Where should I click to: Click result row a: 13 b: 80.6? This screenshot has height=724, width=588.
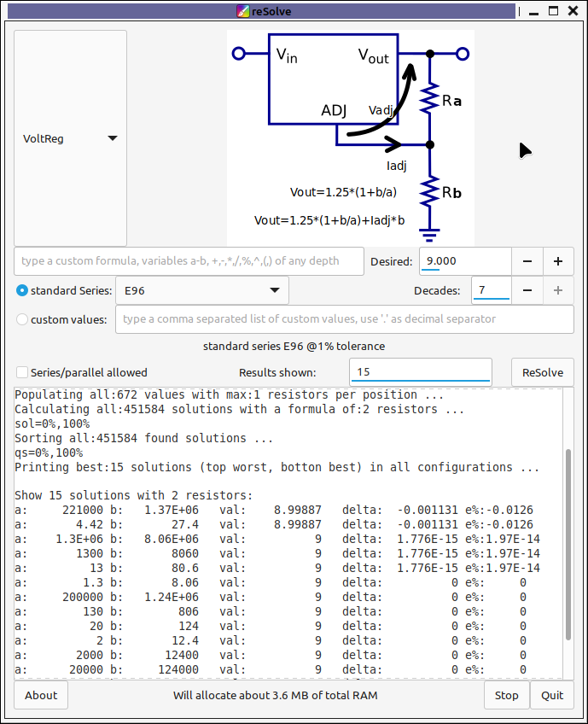[x=277, y=569]
